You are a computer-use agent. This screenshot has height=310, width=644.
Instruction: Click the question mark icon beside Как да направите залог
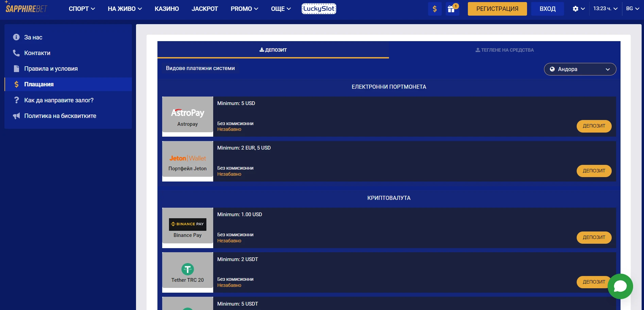click(16, 100)
